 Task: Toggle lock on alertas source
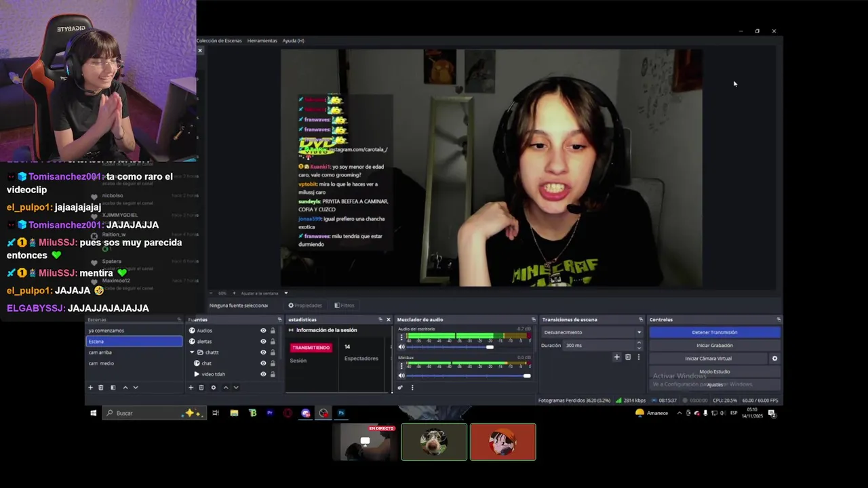273,342
